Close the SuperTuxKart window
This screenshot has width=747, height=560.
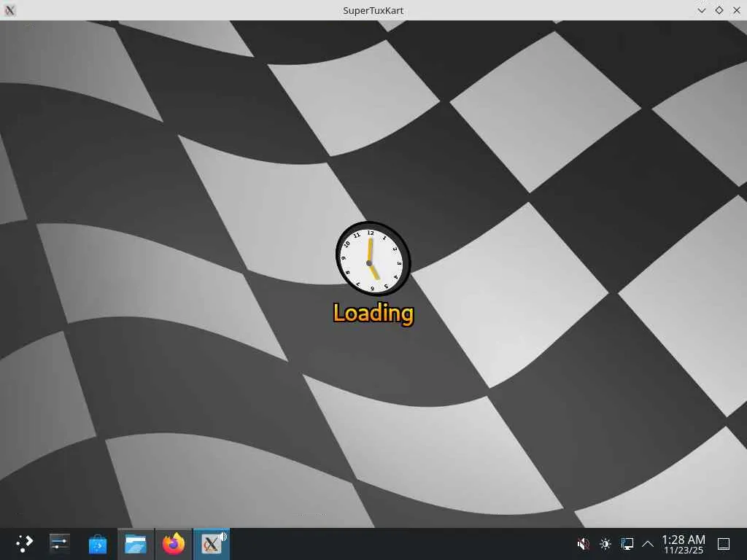[x=737, y=10]
